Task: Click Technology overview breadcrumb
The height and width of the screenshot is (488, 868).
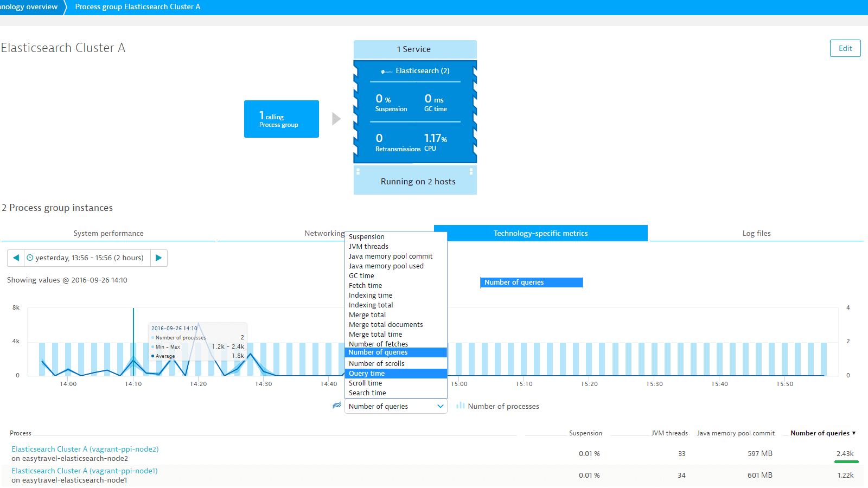Action: click(29, 7)
